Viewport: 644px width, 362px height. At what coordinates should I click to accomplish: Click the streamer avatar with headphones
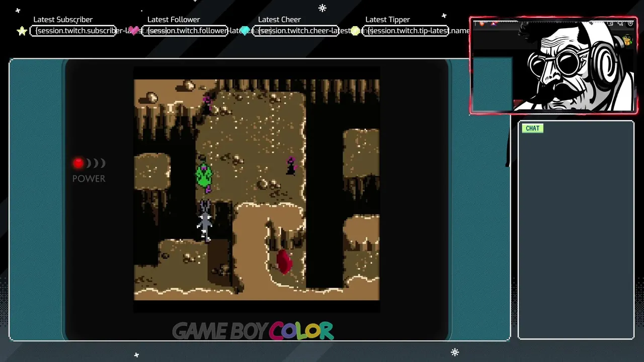(574, 65)
